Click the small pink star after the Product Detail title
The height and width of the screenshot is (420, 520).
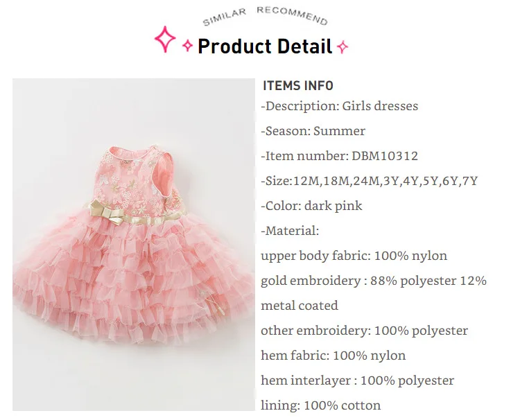[343, 46]
